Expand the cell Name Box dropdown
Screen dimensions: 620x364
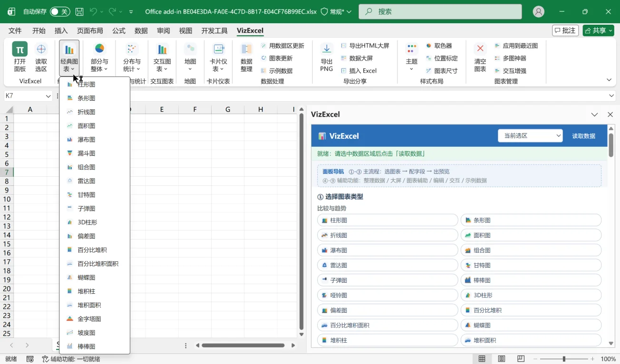coord(48,96)
